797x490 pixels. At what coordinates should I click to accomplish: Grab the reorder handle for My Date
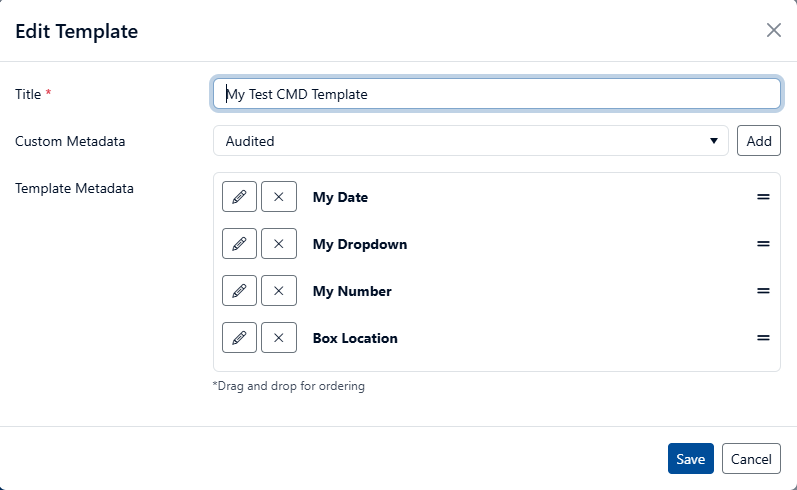pos(763,197)
